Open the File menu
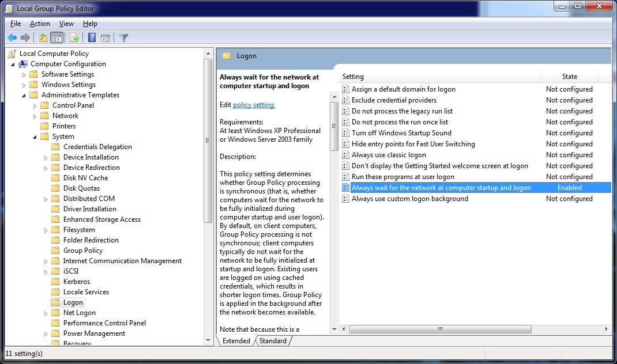The image size is (617, 364). pyautogui.click(x=16, y=24)
